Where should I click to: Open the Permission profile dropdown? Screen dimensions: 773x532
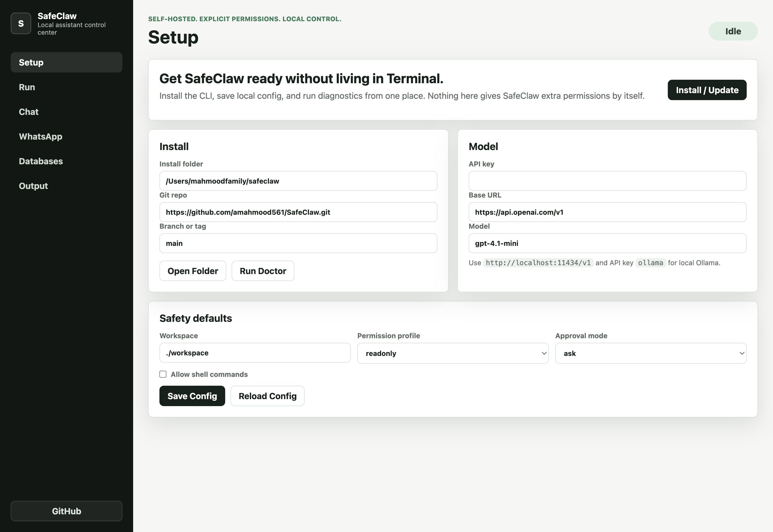pos(453,353)
